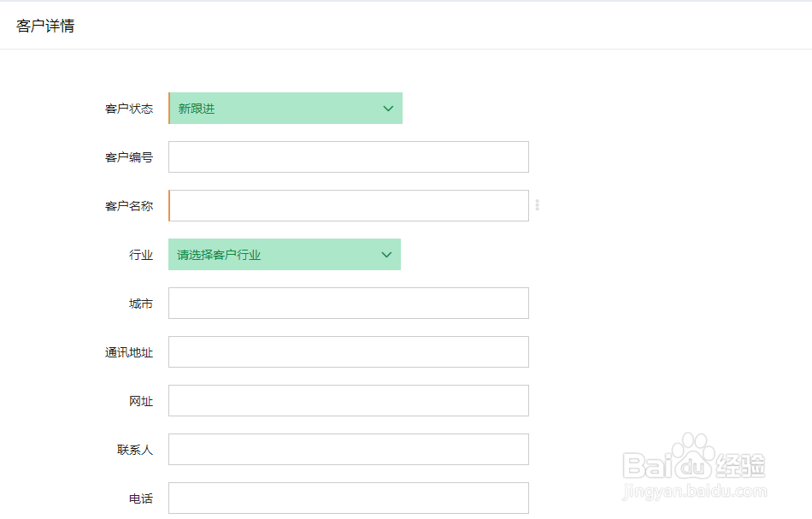Click the chevron arrow on 行业 dropdown
The height and width of the screenshot is (519, 812).
(386, 255)
